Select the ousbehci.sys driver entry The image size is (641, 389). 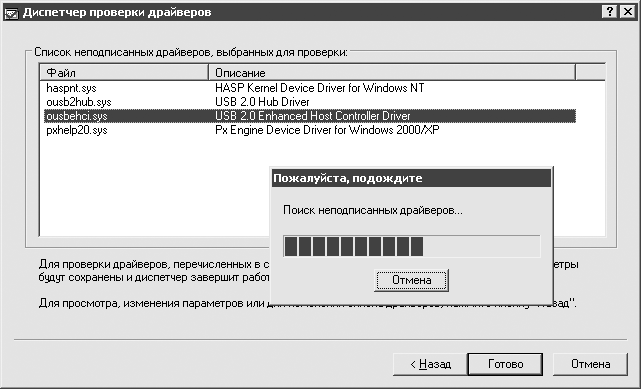77,116
